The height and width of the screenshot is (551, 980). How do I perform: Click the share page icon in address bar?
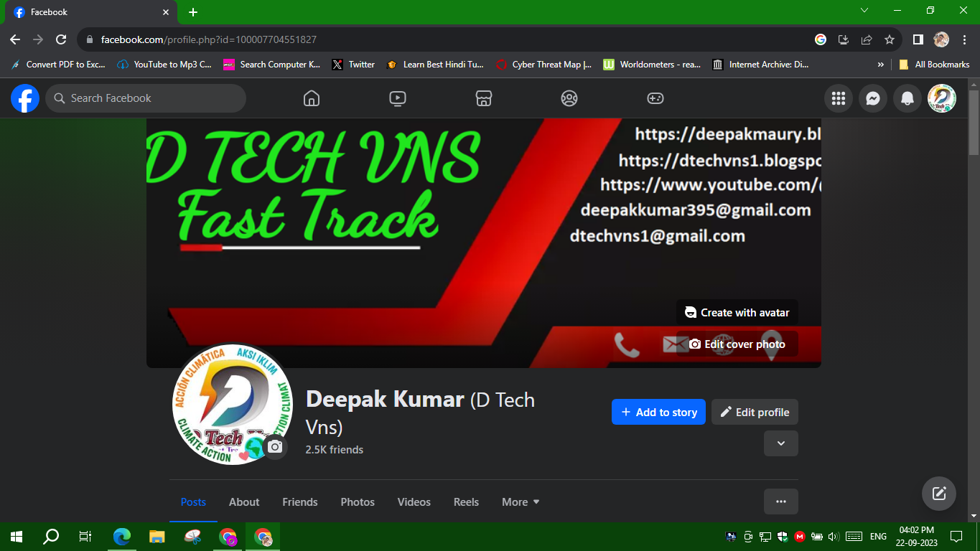pos(867,39)
